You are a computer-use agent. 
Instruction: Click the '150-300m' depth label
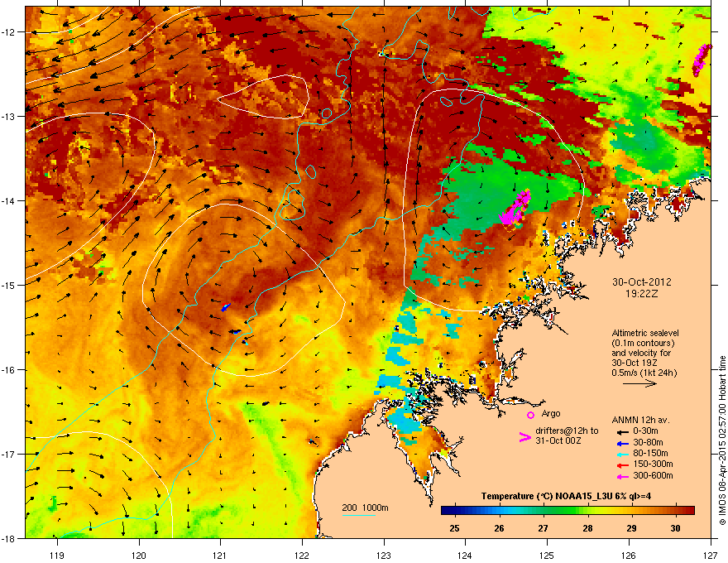click(x=653, y=464)
